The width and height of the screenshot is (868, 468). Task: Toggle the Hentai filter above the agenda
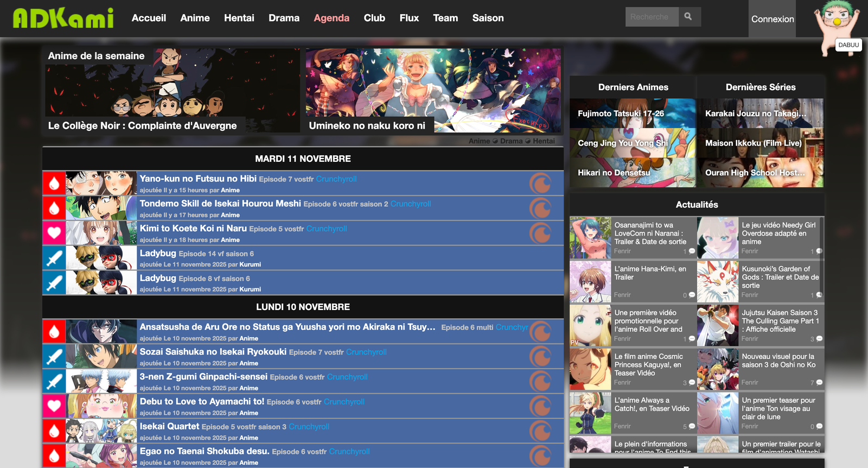coord(544,141)
